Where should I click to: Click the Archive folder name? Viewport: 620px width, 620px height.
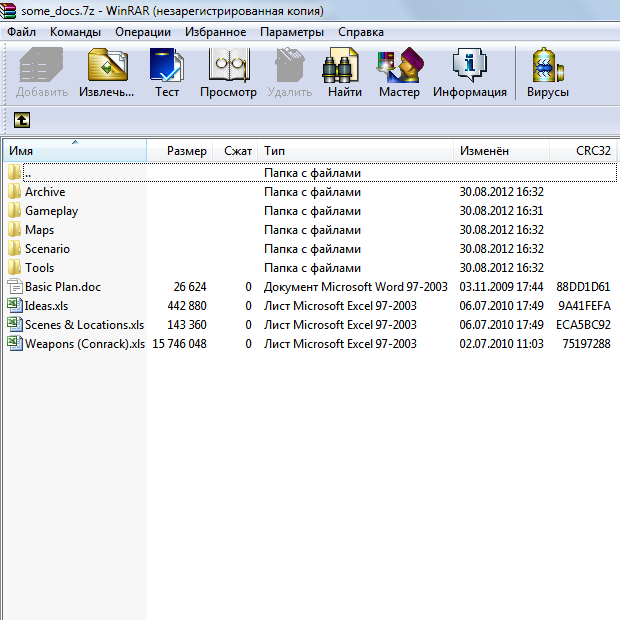click(x=45, y=192)
